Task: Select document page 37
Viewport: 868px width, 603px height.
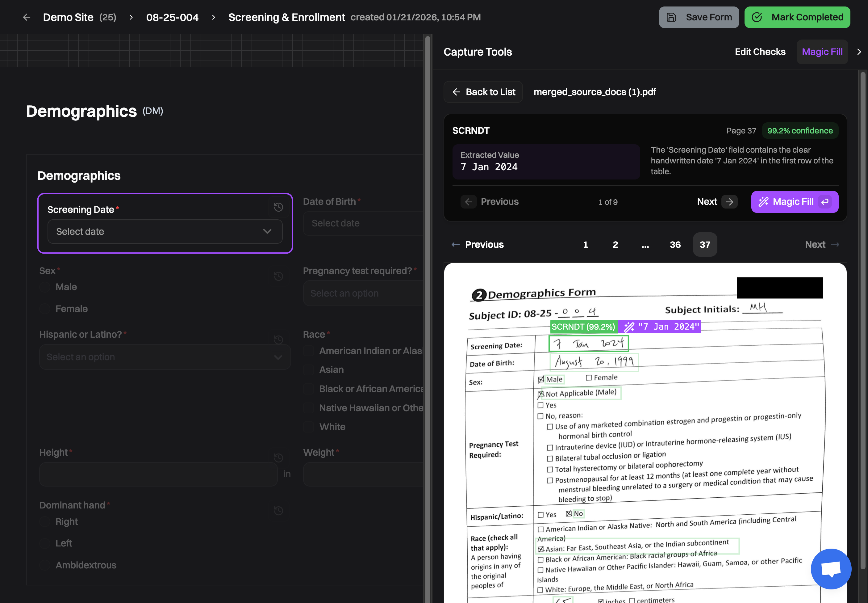Action: click(705, 244)
